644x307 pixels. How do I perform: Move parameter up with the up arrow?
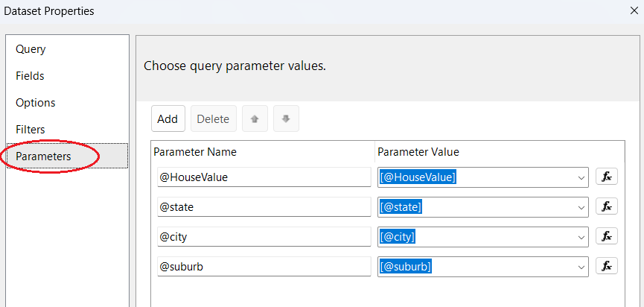click(x=254, y=118)
